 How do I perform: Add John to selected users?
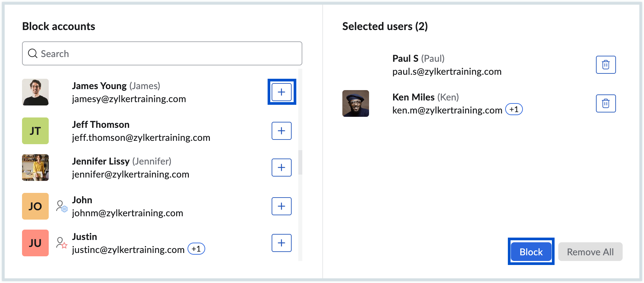(x=281, y=206)
